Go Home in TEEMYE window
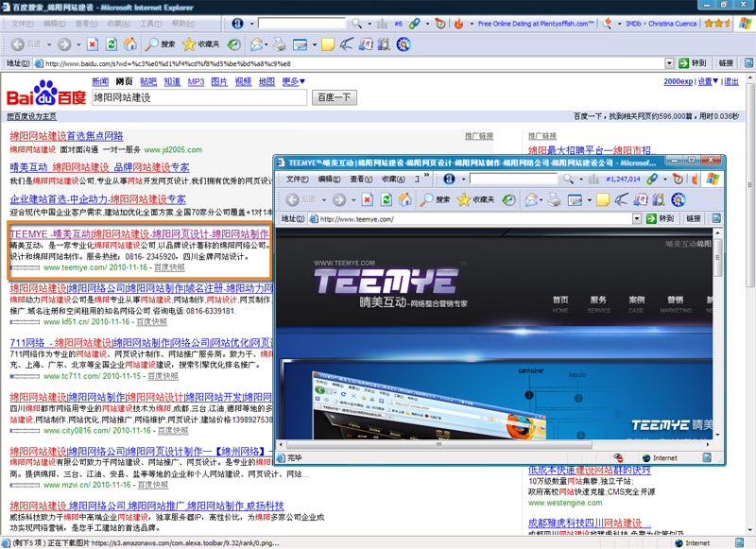756x549 pixels. click(405, 199)
